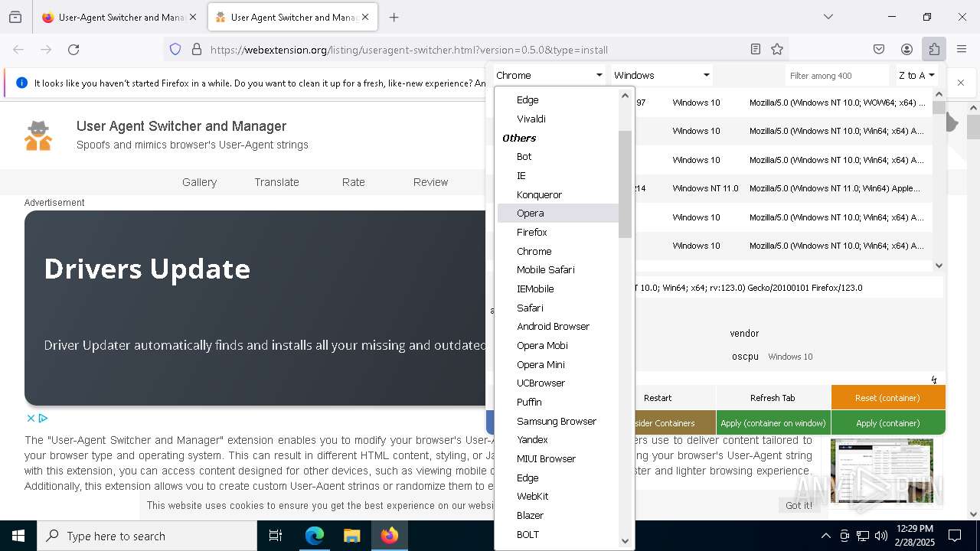Click the Drivers Update advertisement
This screenshot has height=551, width=980.
256,308
